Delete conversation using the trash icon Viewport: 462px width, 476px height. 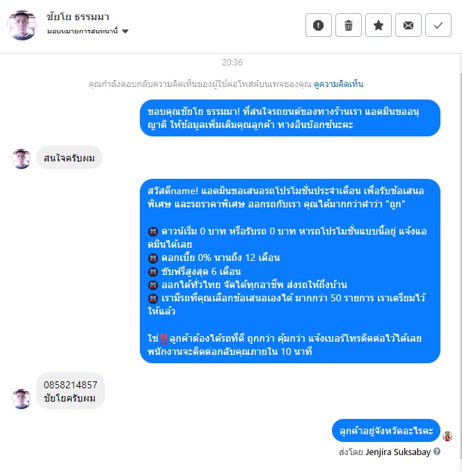(x=349, y=25)
